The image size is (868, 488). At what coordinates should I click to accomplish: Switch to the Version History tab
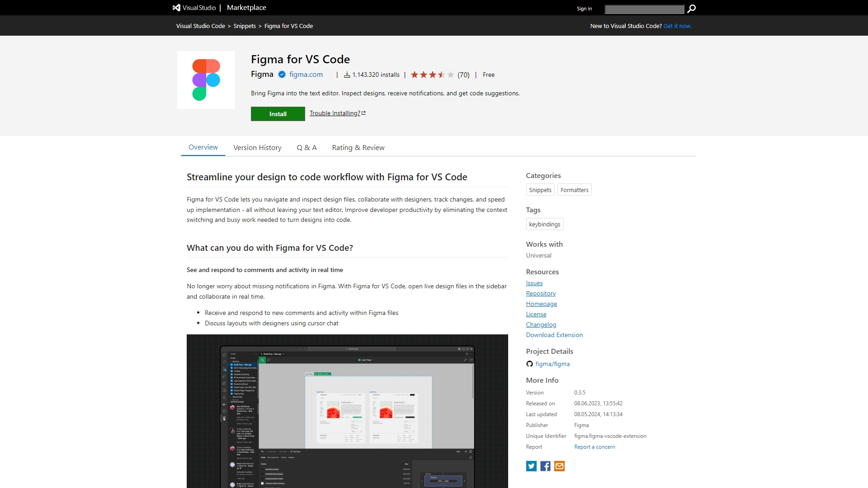(257, 148)
